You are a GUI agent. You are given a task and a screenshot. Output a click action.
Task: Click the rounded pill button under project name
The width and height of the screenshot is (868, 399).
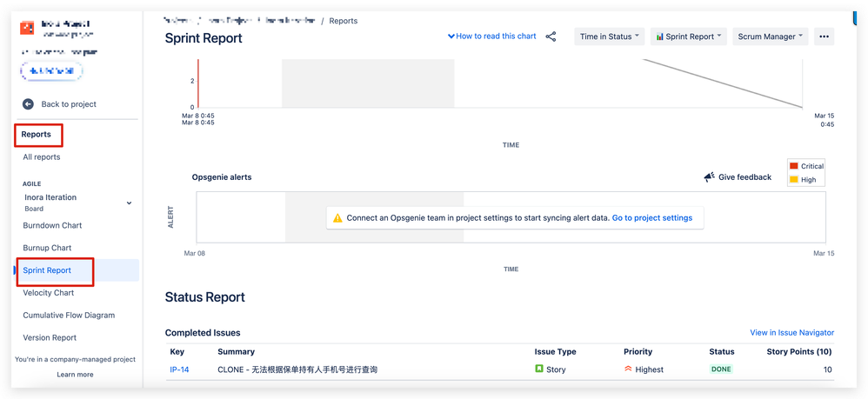(x=51, y=71)
